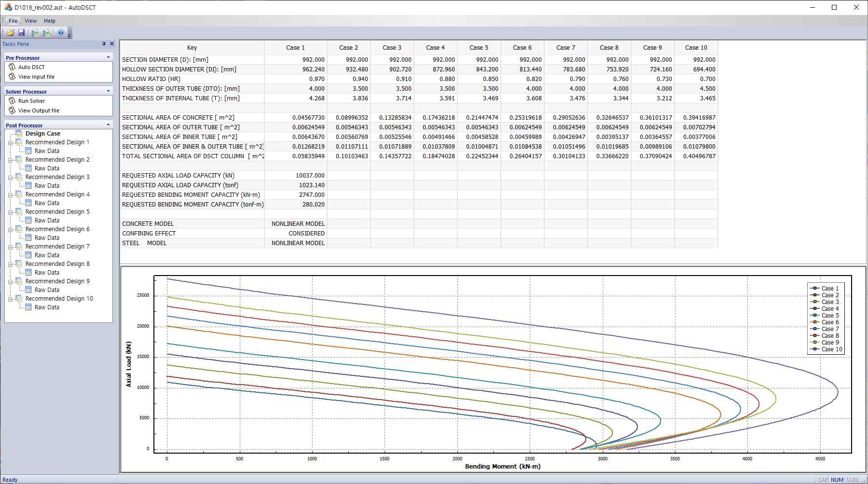Click the Case 1 column header
868x484 pixels.
tap(296, 48)
